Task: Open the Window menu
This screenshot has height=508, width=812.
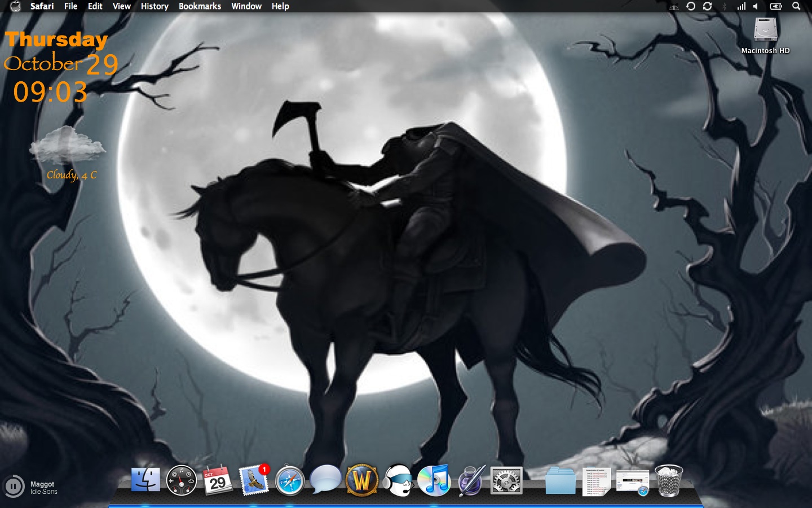Action: coord(246,6)
